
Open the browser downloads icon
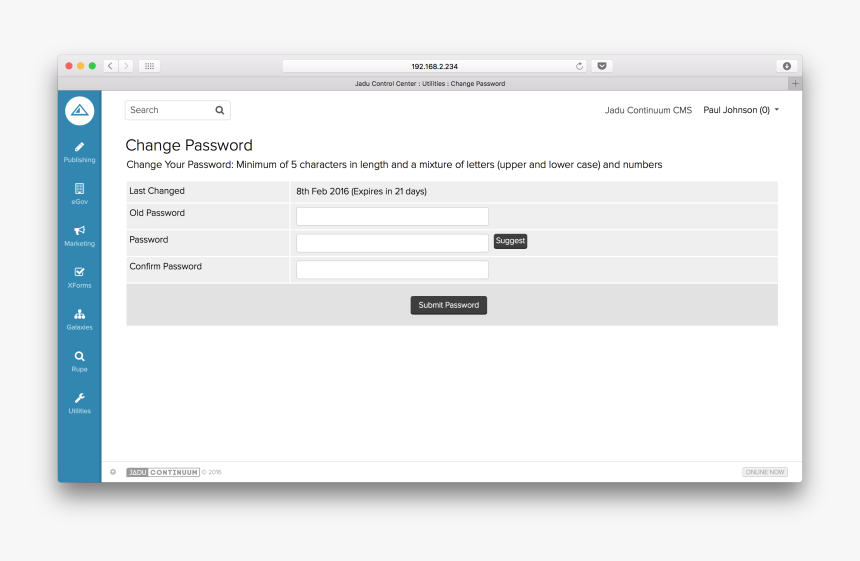tap(787, 66)
